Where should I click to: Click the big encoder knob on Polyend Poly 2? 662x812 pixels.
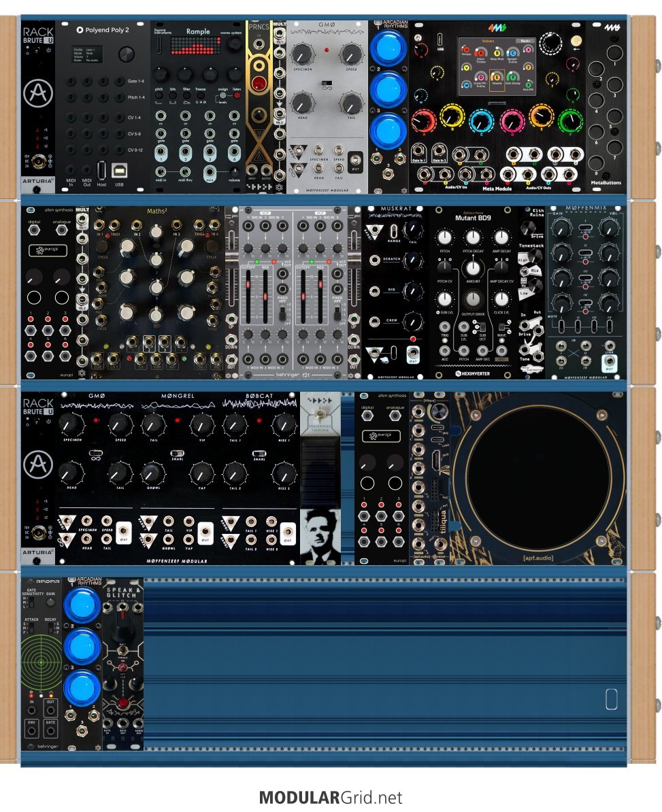(x=127, y=54)
